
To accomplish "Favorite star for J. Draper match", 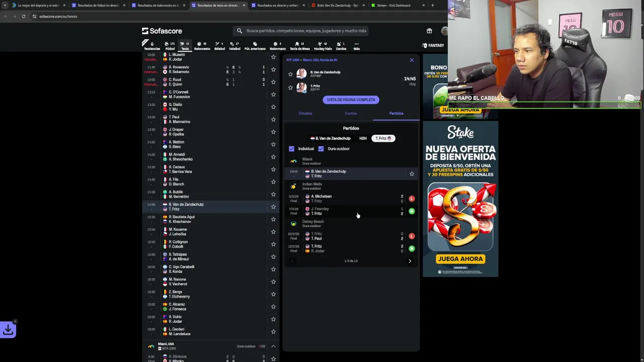I will click(x=273, y=132).
